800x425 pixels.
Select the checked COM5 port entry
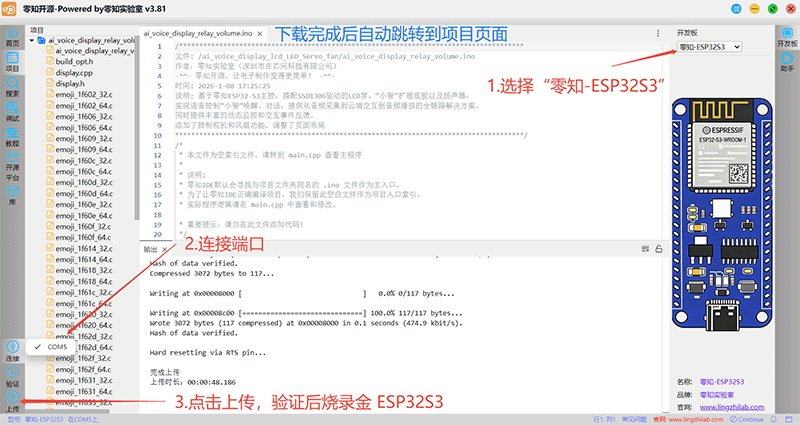[x=51, y=347]
